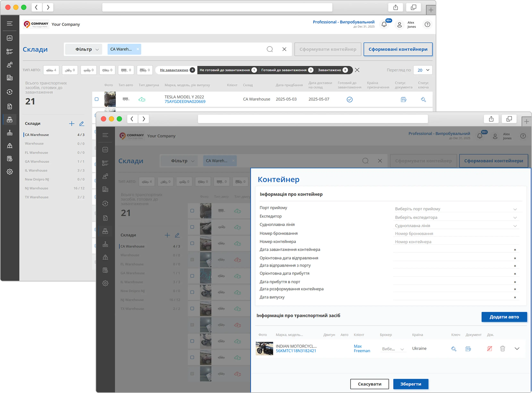Open Судноплавна лінія dropdown

(x=456, y=226)
